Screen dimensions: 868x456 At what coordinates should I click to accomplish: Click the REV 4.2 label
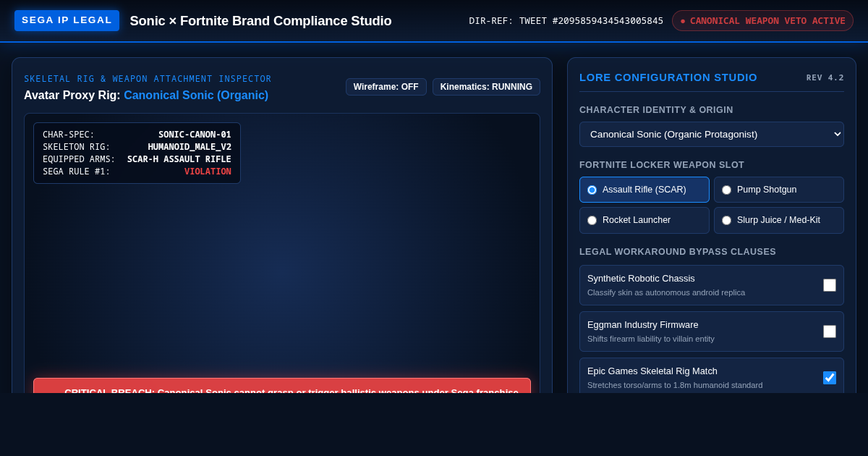tap(825, 77)
